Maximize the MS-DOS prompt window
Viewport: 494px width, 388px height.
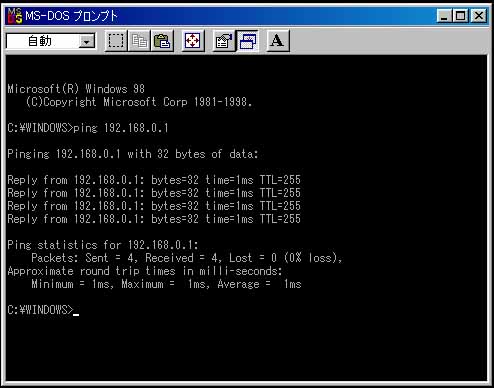tap(461, 16)
